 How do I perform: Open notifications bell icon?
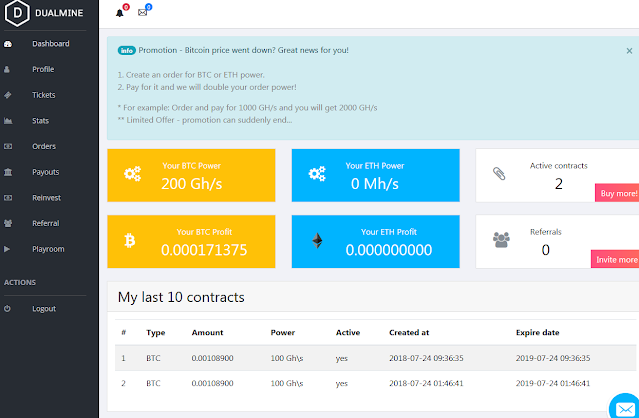[x=119, y=13]
